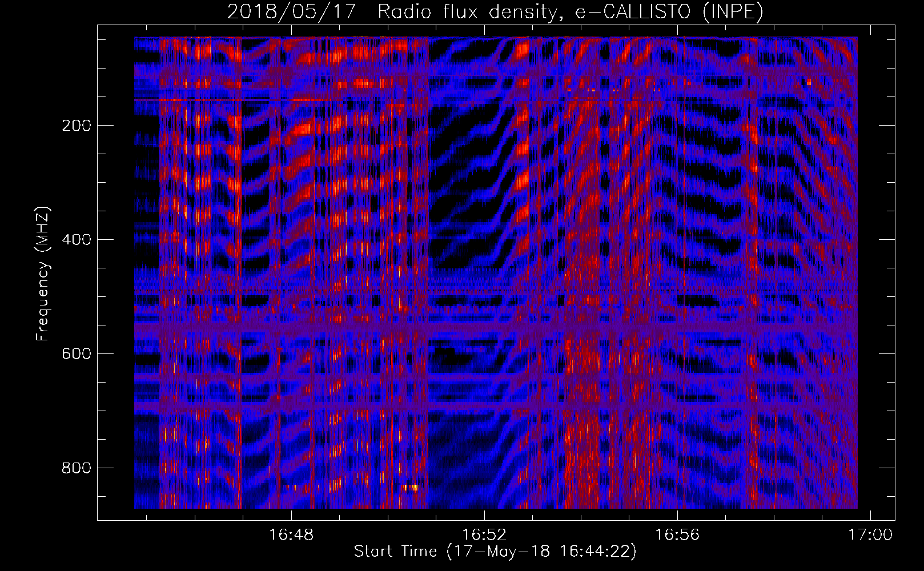Select the 200 frequency tick label
Viewport: 924px width, 571px height.
tap(77, 126)
